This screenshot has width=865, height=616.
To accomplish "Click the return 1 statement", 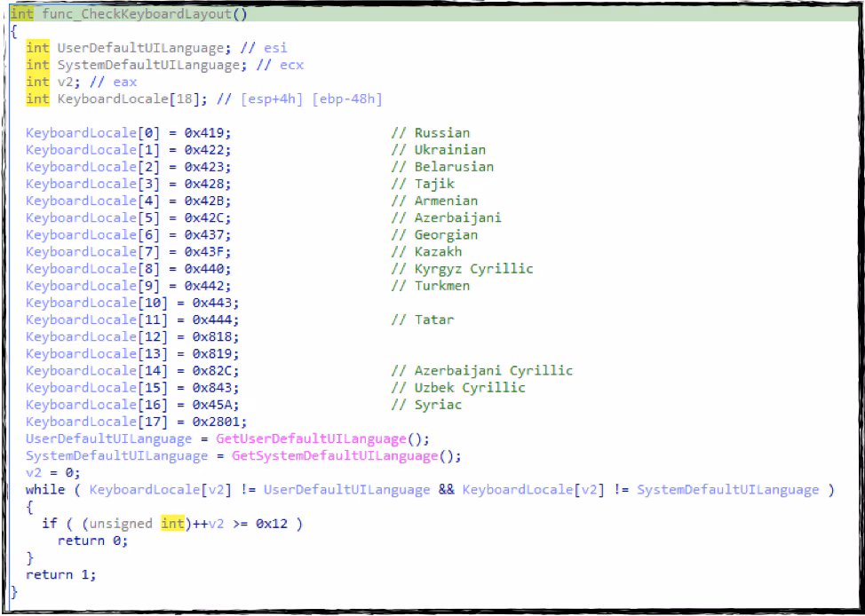I will pyautogui.click(x=61, y=574).
